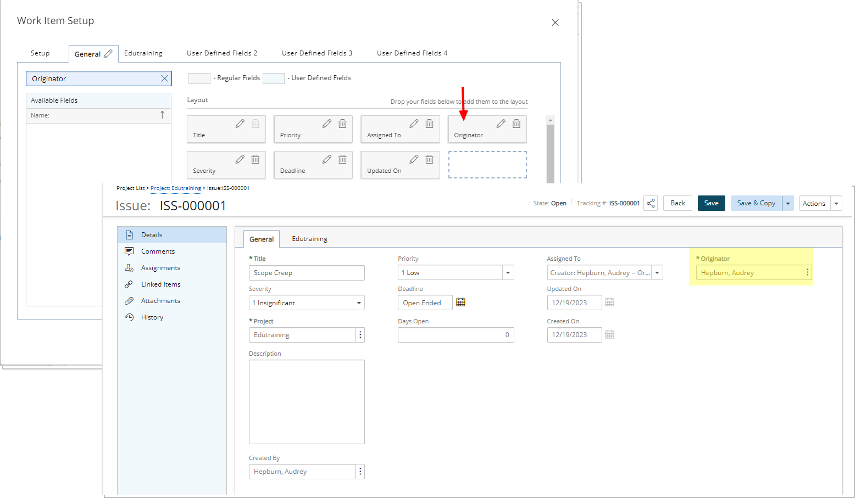Click edit pencil on Severity layout field
The height and width of the screenshot is (504, 861).
coord(240,159)
